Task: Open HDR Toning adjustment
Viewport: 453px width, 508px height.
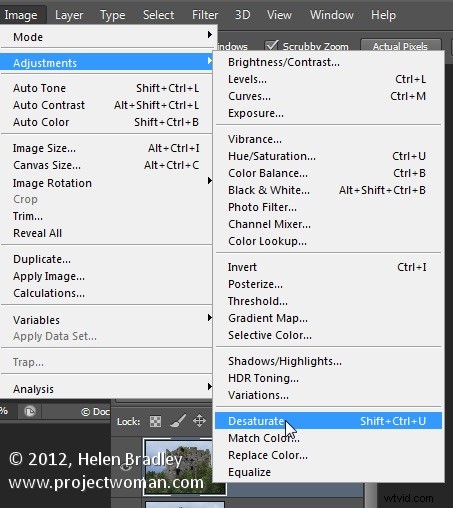Action: (328, 378)
